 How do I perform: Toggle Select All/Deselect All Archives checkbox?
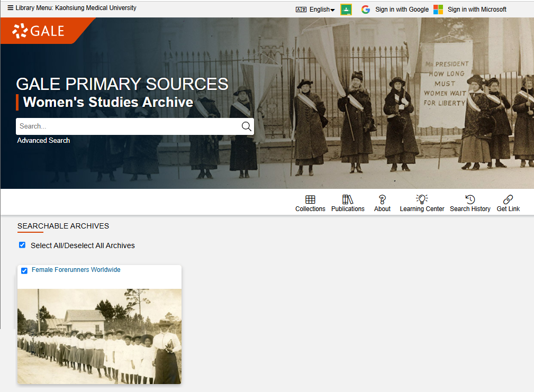click(x=22, y=245)
